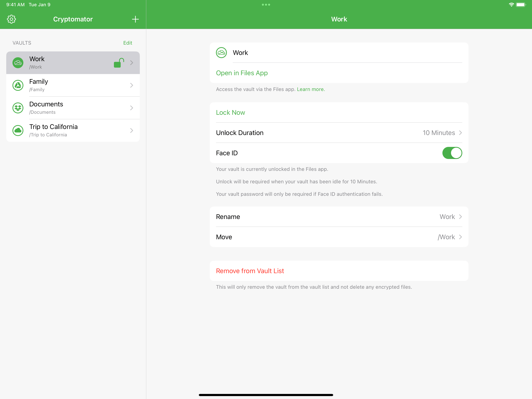The image size is (532, 399).
Task: Click the 'Your vault is currently unlocked' note
Action: click(272, 169)
